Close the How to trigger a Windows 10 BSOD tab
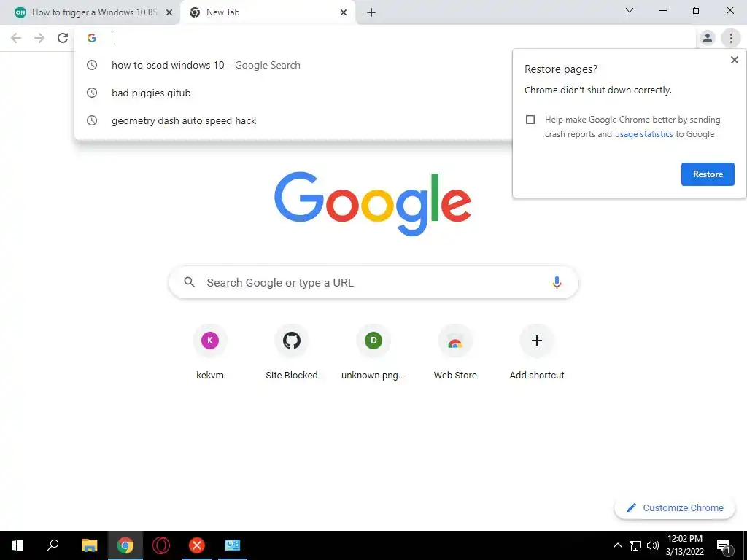The height and width of the screenshot is (560, 747). (x=169, y=12)
